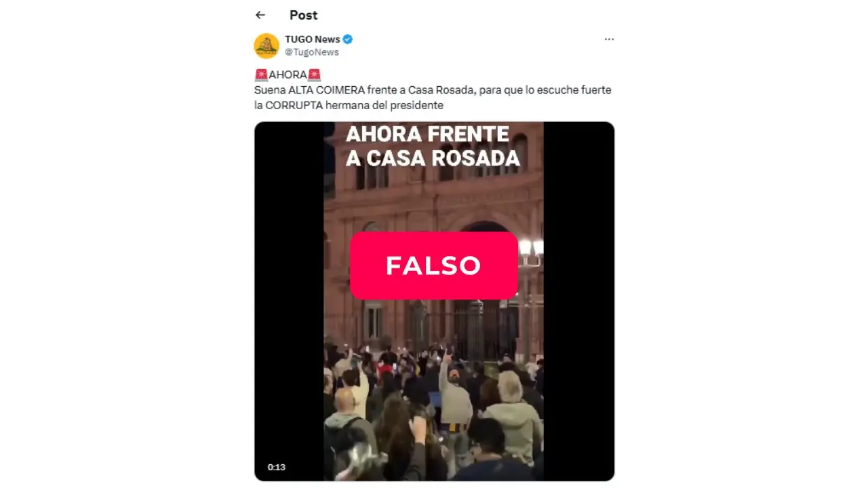This screenshot has width=868, height=488.
Task: Click the right black letterbox of video
Action: pyautogui.click(x=578, y=301)
